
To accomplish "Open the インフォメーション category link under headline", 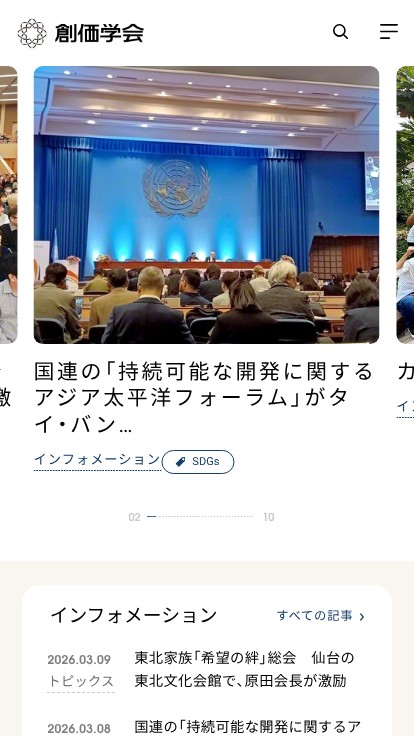I will [x=97, y=460].
